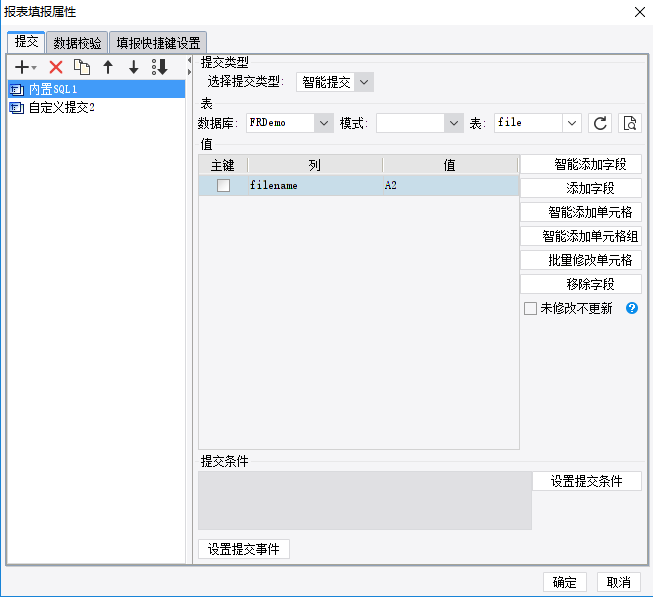
Task: Preview the table data icon
Action: (x=630, y=123)
